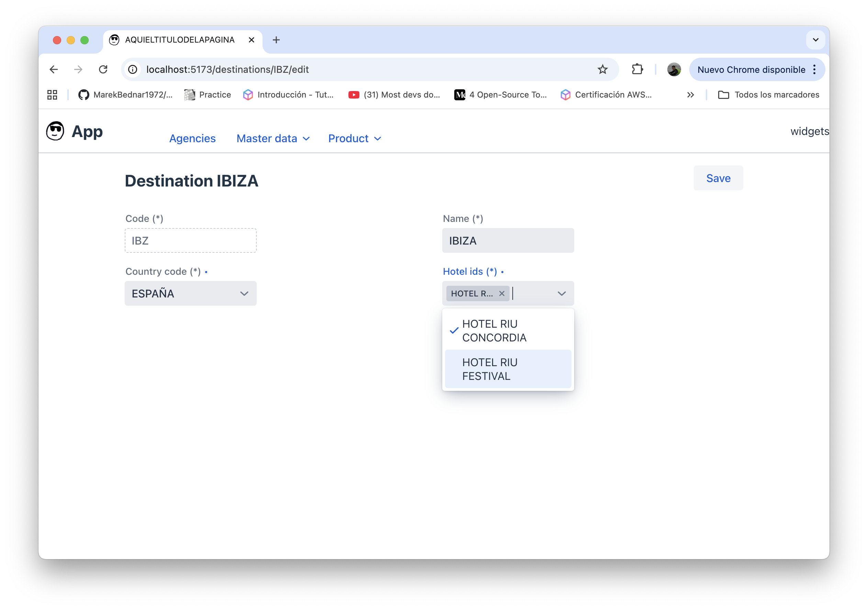The height and width of the screenshot is (610, 868).
Task: Open the ESPAÑA country code dropdown
Action: [190, 294]
